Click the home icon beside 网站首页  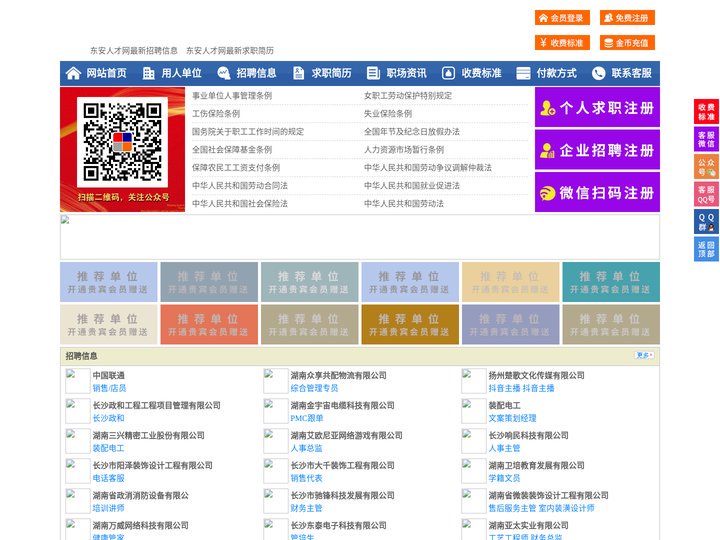pos(73,73)
